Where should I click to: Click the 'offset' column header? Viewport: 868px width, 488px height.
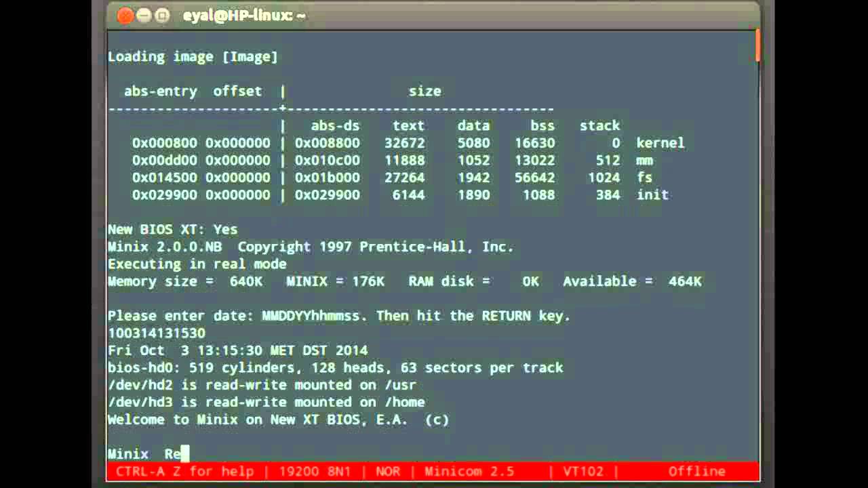(x=237, y=91)
